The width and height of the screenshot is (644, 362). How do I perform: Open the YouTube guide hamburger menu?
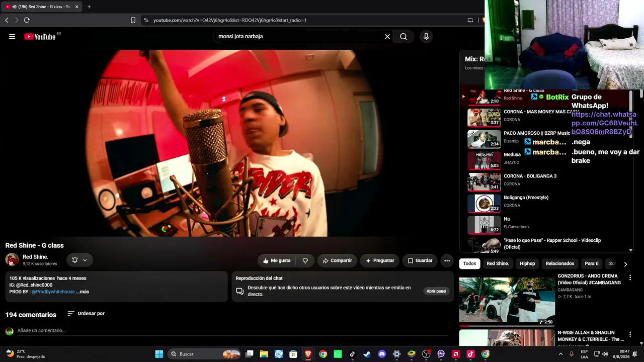[x=12, y=36]
